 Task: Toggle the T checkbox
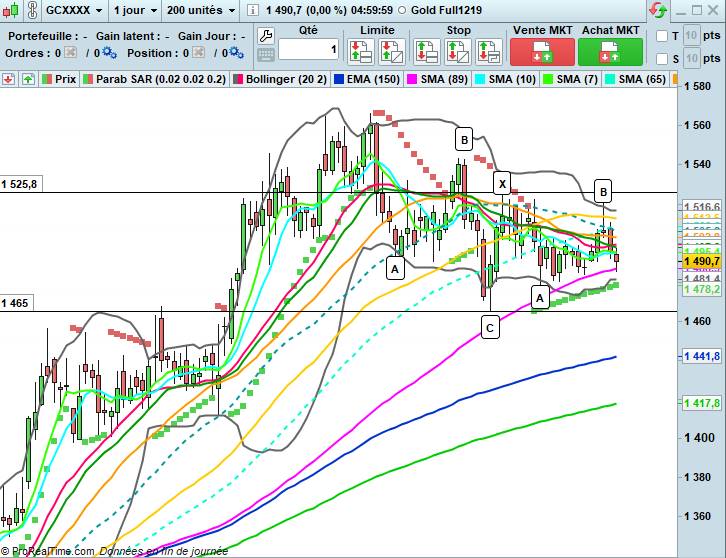(x=662, y=36)
